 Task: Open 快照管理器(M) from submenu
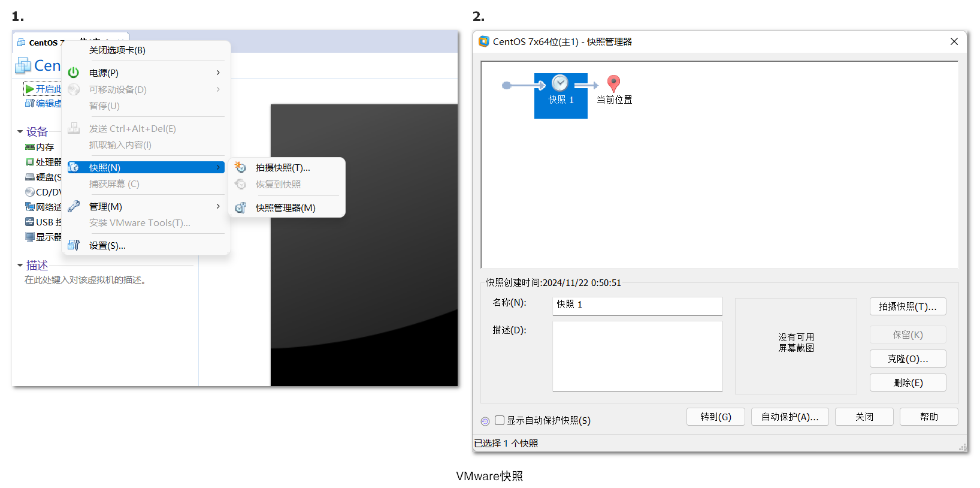point(286,207)
